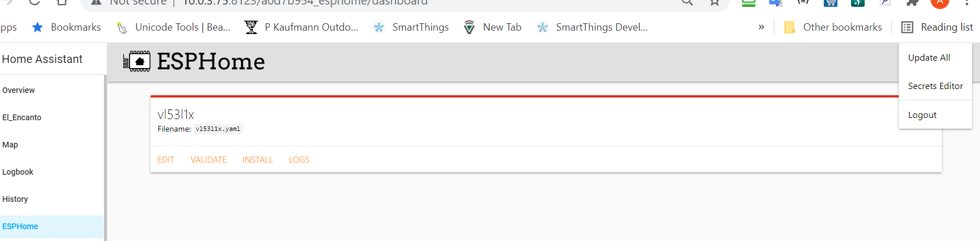Choose Logout in the dropdown menu

(922, 115)
